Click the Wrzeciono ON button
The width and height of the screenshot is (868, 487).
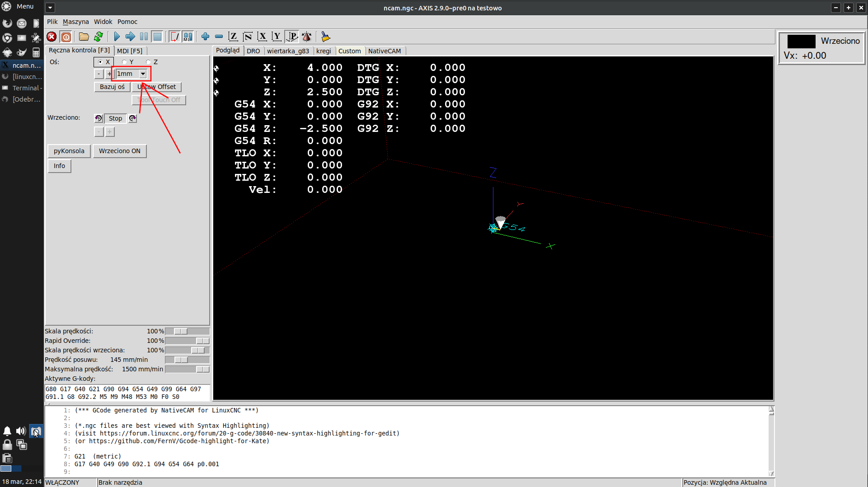(120, 151)
